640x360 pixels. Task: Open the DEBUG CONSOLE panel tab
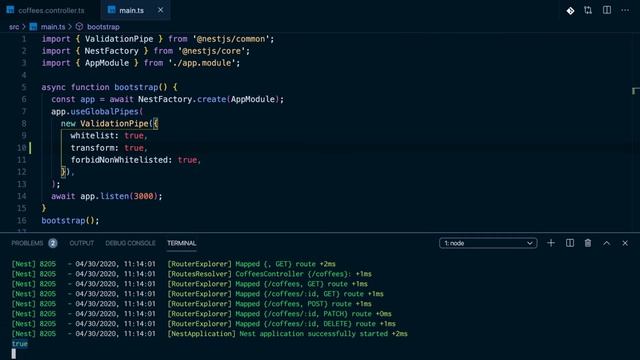pyautogui.click(x=130, y=243)
